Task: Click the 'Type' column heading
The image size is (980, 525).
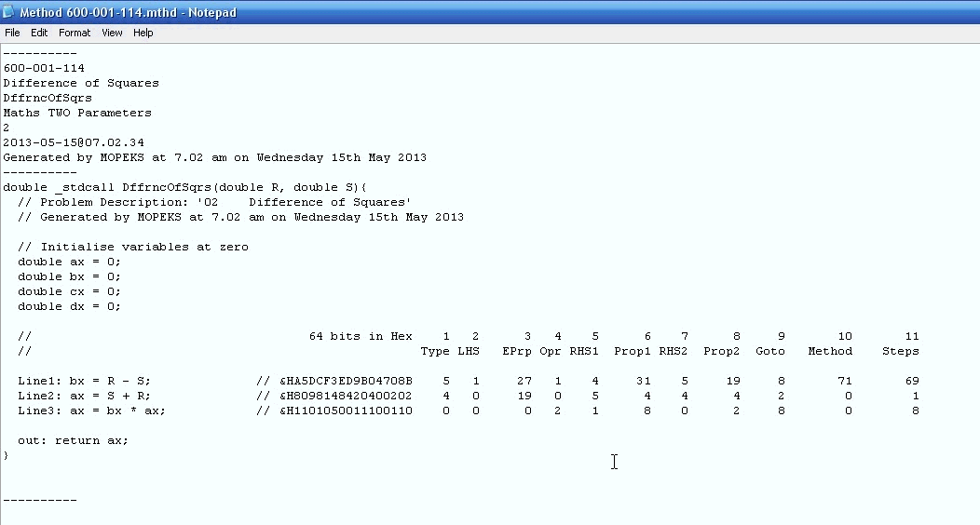Action: [x=435, y=352]
